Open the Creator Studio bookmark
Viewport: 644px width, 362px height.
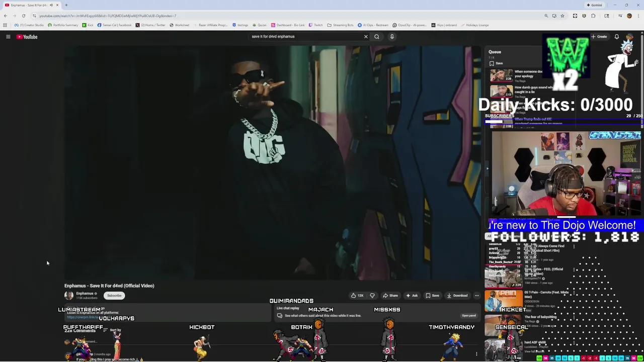(x=29, y=25)
